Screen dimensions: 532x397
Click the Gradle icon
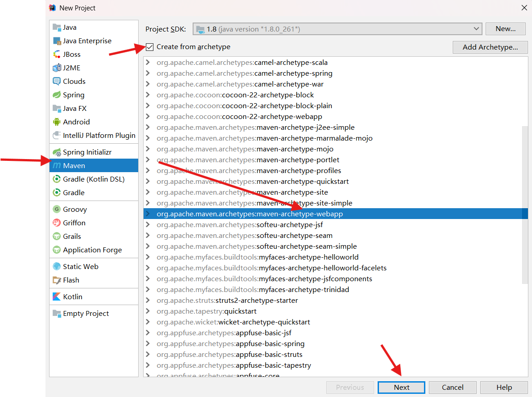point(57,192)
